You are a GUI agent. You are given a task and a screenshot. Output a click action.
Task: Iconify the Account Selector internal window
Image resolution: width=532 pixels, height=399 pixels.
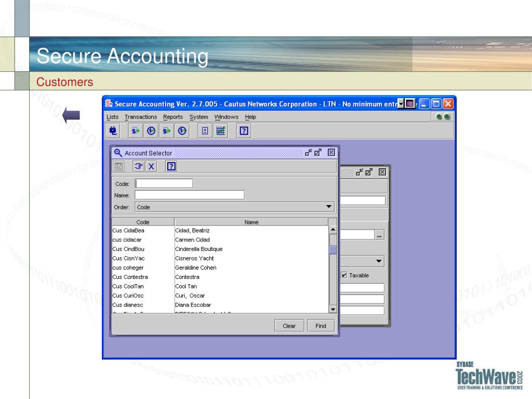point(309,153)
